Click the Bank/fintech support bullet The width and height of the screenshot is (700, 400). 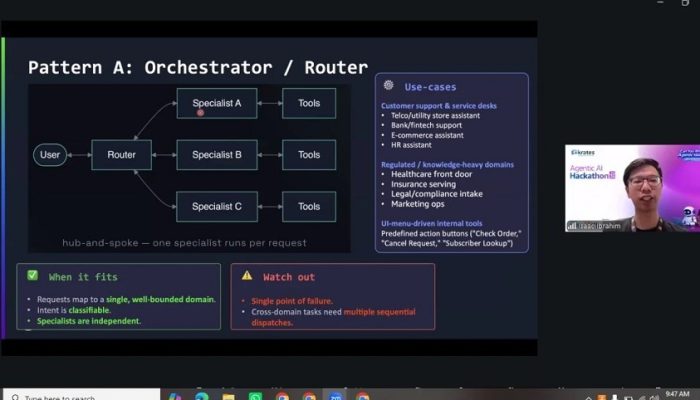point(426,125)
